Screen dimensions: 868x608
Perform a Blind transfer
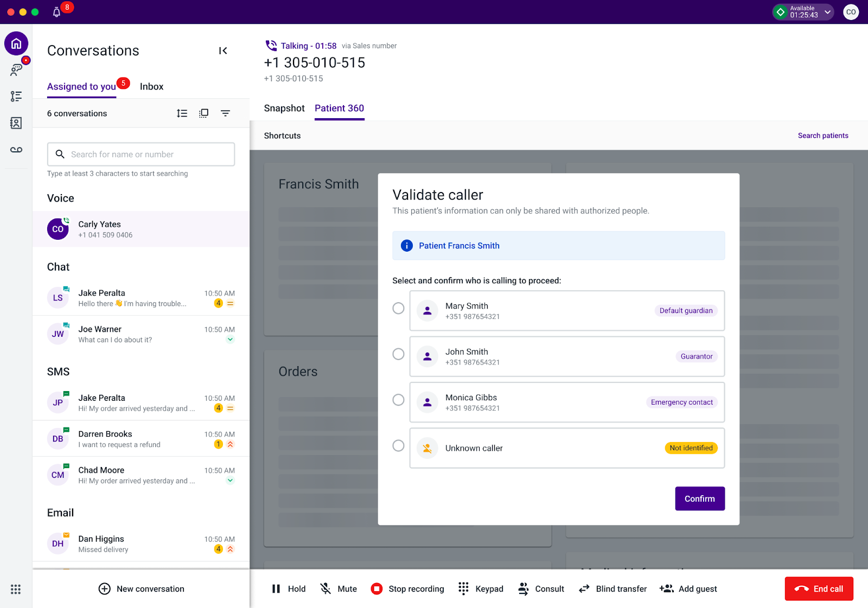click(x=612, y=589)
